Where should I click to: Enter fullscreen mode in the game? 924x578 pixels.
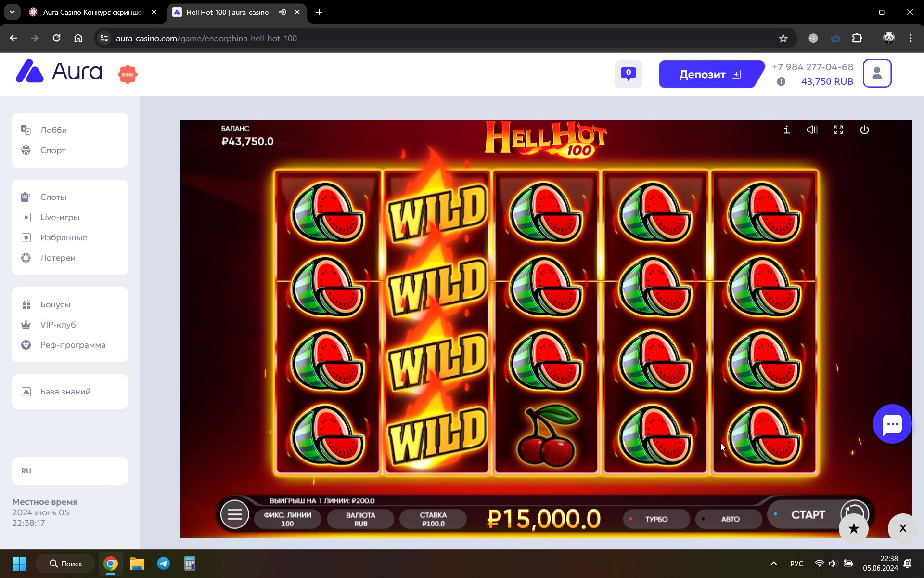click(838, 130)
